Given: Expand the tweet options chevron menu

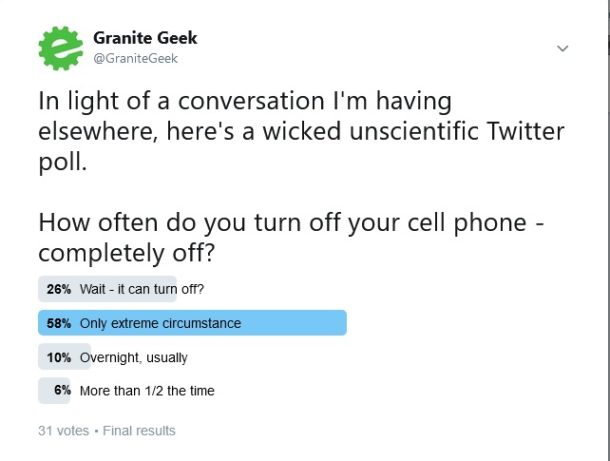Looking at the screenshot, I should 562,48.
